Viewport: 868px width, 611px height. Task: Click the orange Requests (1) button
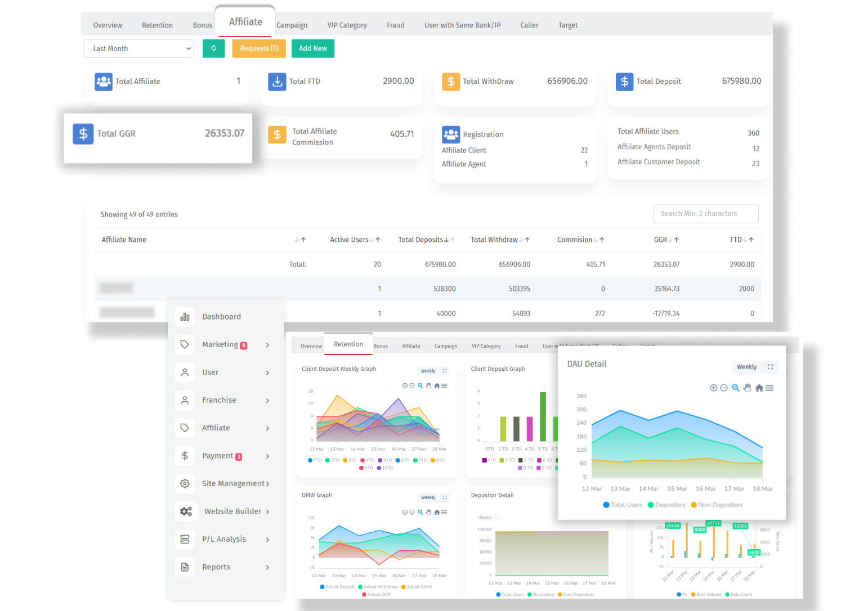click(259, 48)
